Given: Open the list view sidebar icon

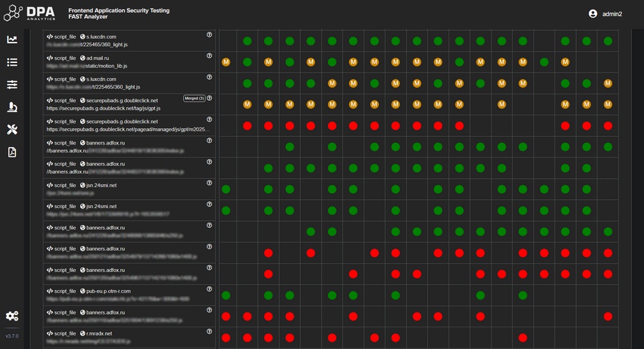Looking at the screenshot, I should tap(12, 62).
